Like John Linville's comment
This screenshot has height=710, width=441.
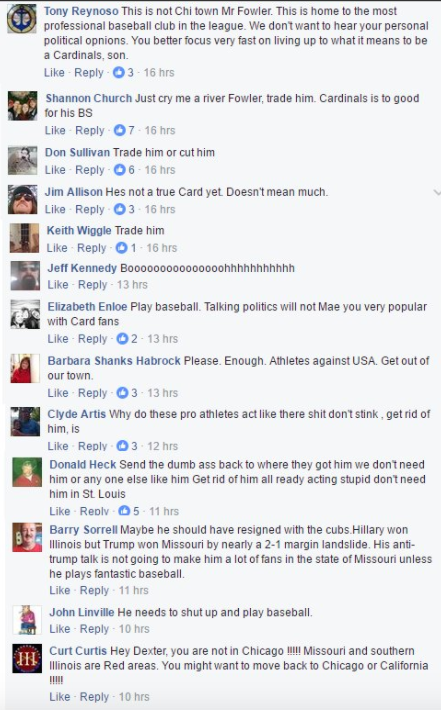point(60,629)
